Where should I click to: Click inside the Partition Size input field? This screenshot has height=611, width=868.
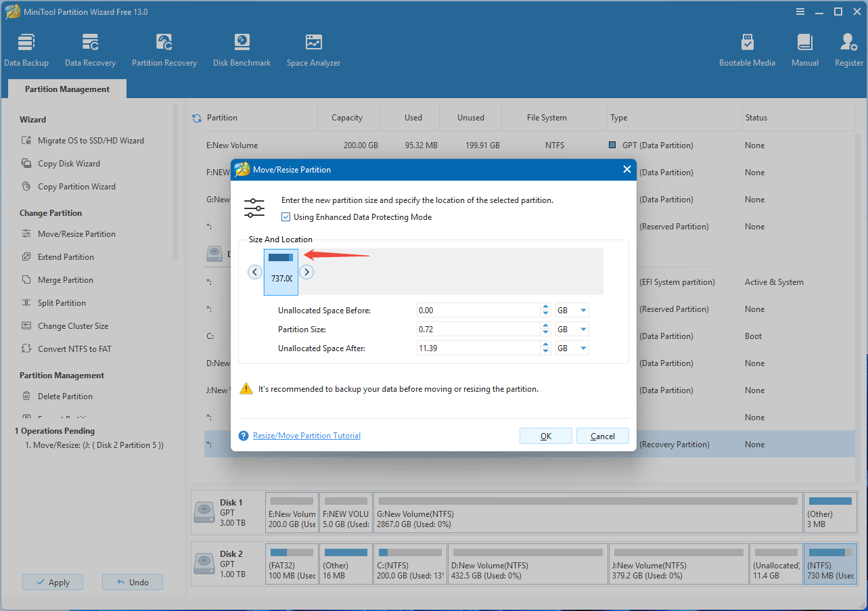tap(480, 329)
